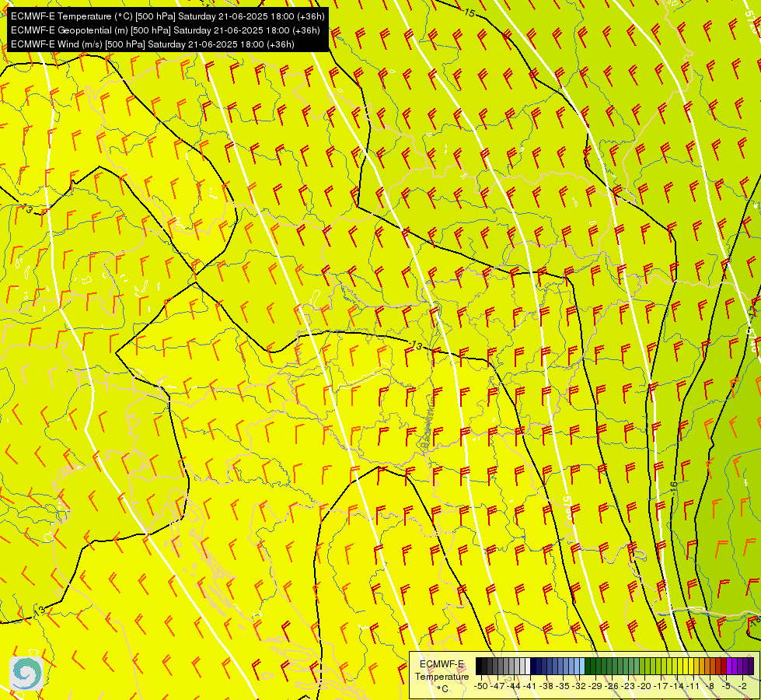Click the 5700 geopotential contour label

tap(568, 508)
